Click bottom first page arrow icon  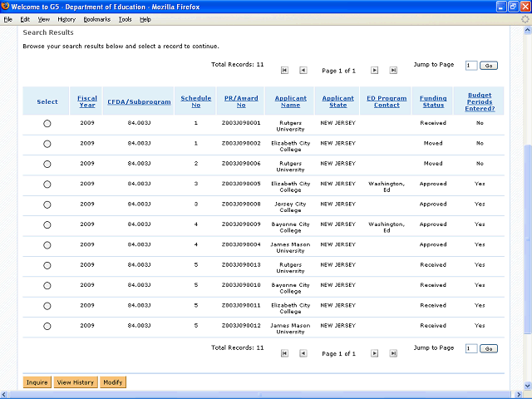coord(284,353)
